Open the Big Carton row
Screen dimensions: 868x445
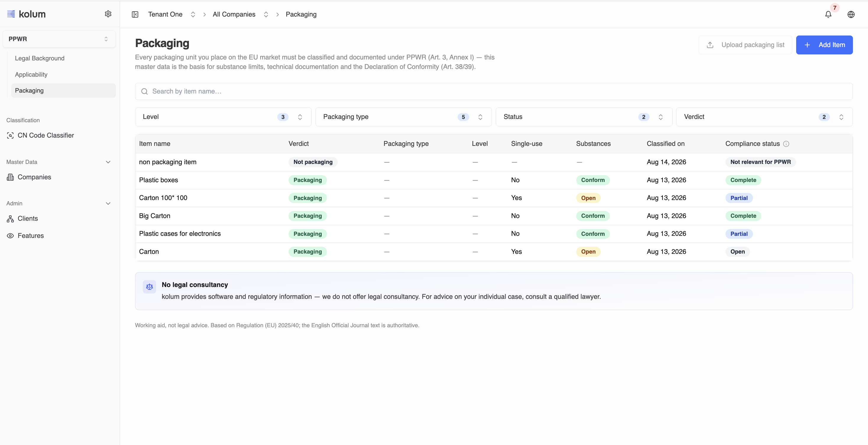[494, 216]
